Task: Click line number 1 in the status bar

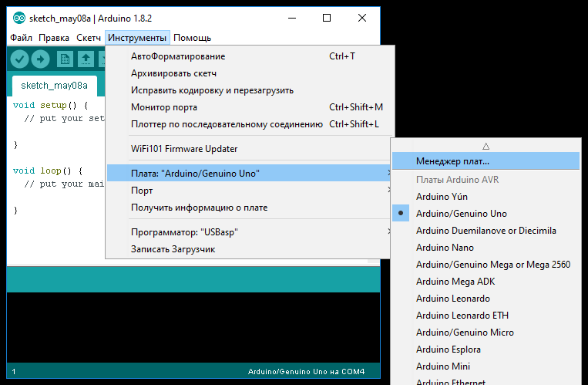Action: 14,372
